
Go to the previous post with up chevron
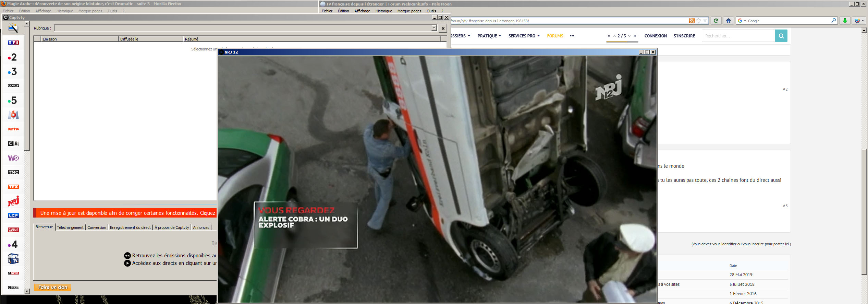pos(615,36)
